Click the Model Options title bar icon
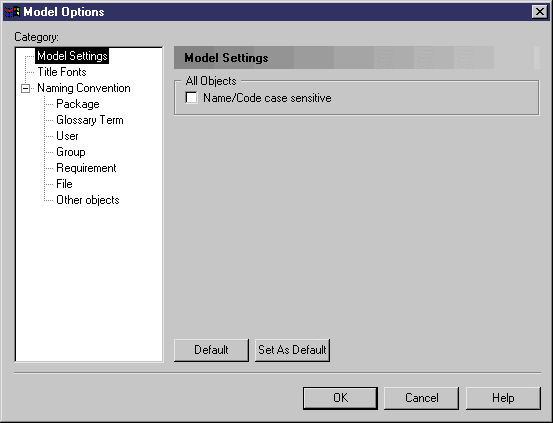 tap(12, 12)
